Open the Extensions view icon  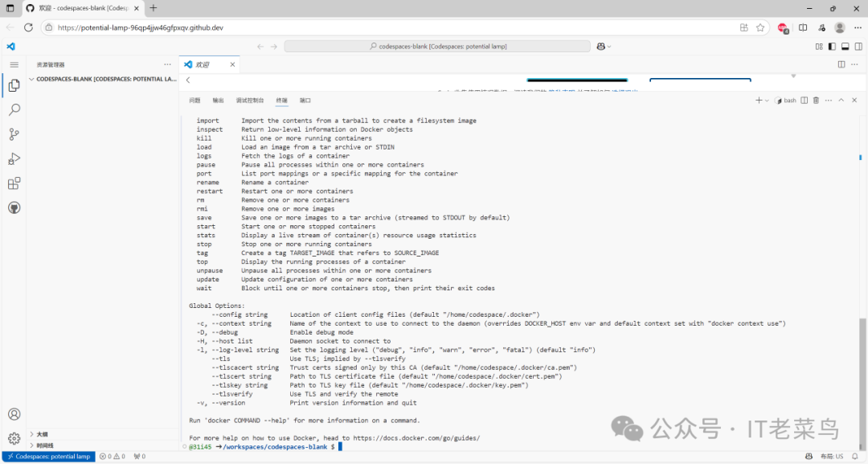pyautogui.click(x=14, y=183)
